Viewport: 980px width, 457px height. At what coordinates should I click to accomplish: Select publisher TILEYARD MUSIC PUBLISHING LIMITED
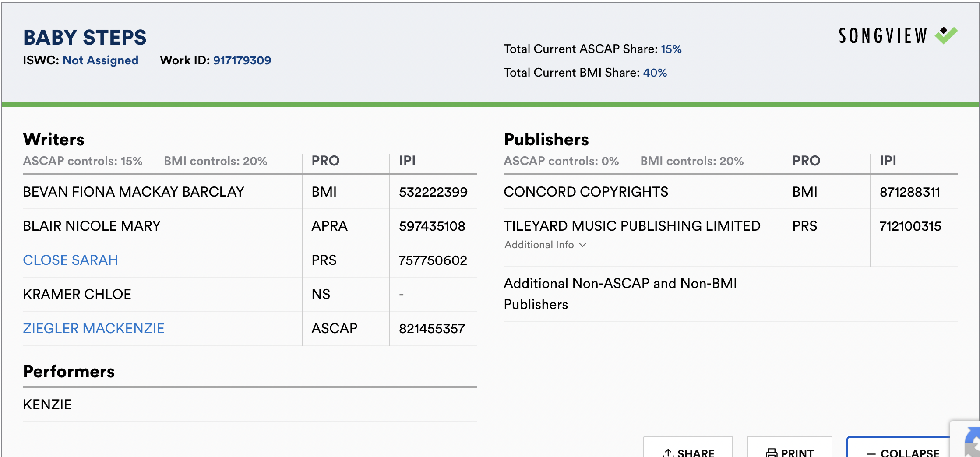point(632,226)
